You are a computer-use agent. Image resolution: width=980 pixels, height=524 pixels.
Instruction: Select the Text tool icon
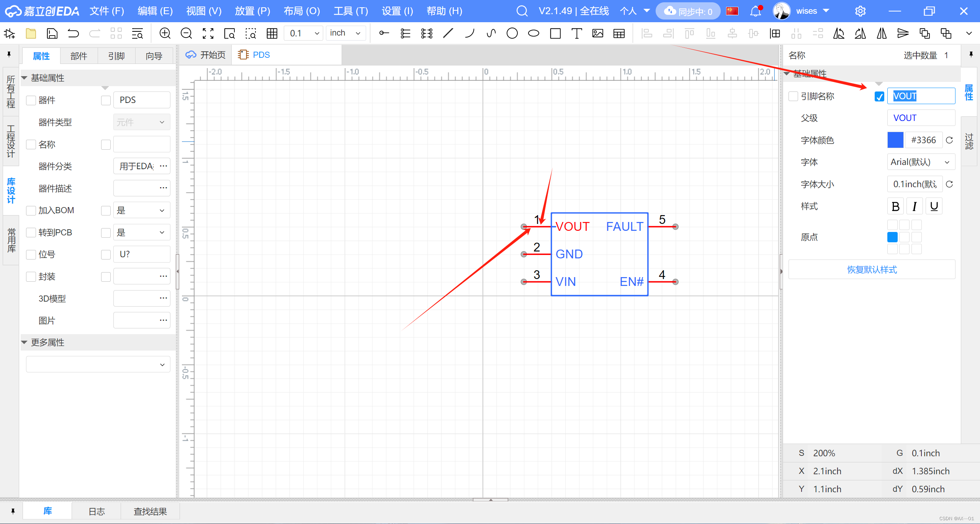coord(576,33)
